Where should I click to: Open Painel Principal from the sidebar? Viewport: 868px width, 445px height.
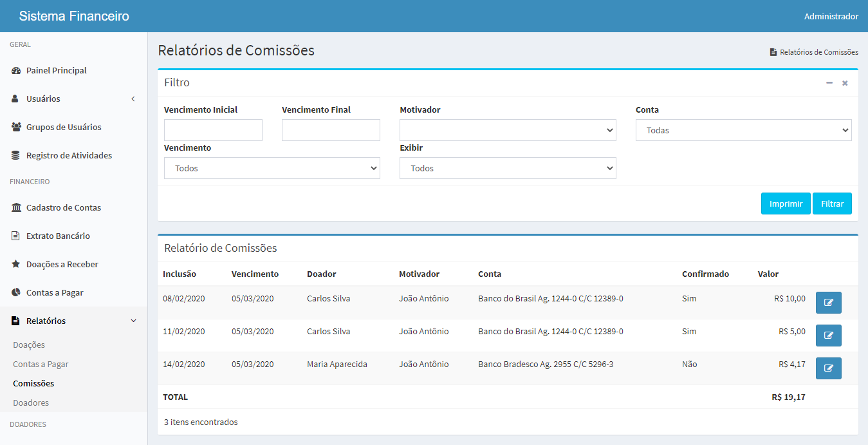(x=56, y=71)
